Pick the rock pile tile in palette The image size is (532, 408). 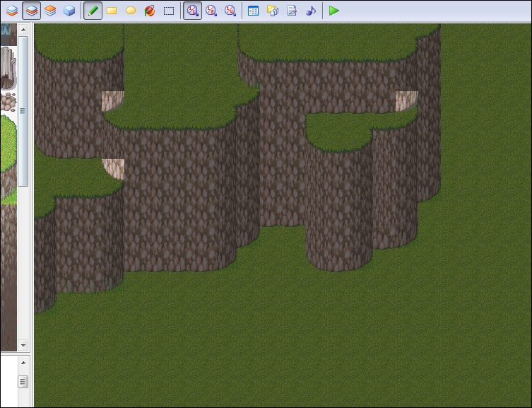click(x=8, y=102)
